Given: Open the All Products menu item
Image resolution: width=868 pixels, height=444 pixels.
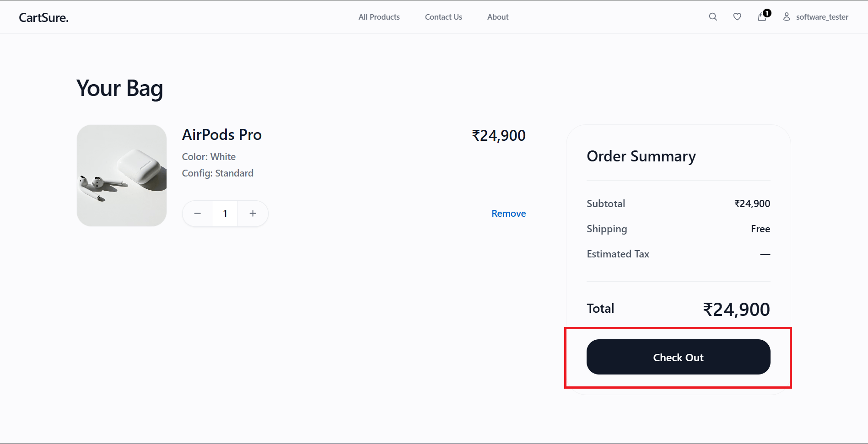Looking at the screenshot, I should tap(379, 17).
